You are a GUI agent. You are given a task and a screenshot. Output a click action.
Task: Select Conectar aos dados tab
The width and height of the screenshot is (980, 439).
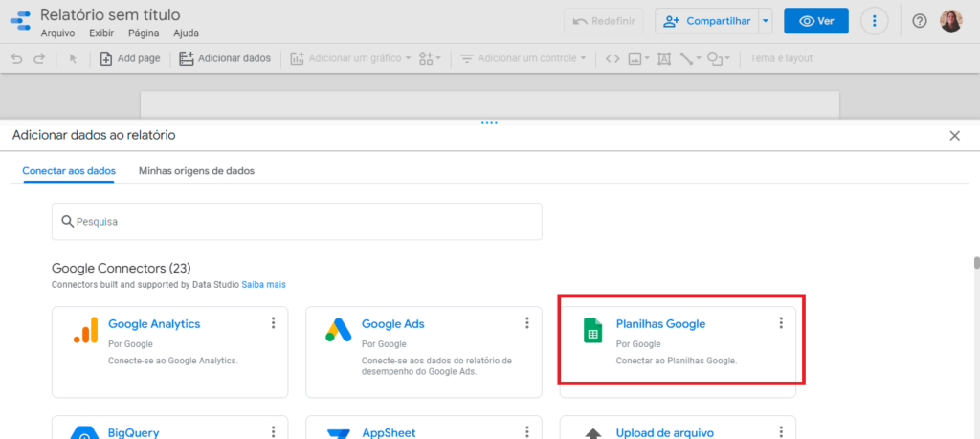click(69, 170)
